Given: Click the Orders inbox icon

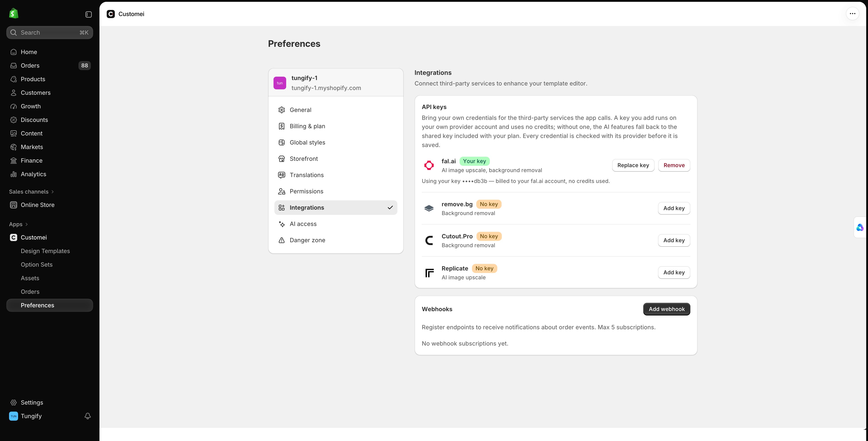Looking at the screenshot, I should click(14, 65).
